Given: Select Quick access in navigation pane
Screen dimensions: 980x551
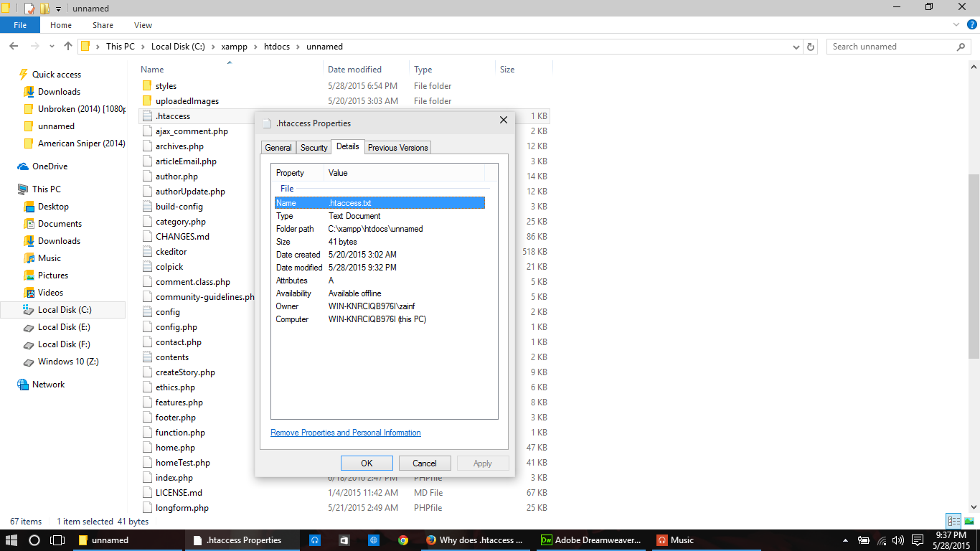Looking at the screenshot, I should click(x=57, y=75).
